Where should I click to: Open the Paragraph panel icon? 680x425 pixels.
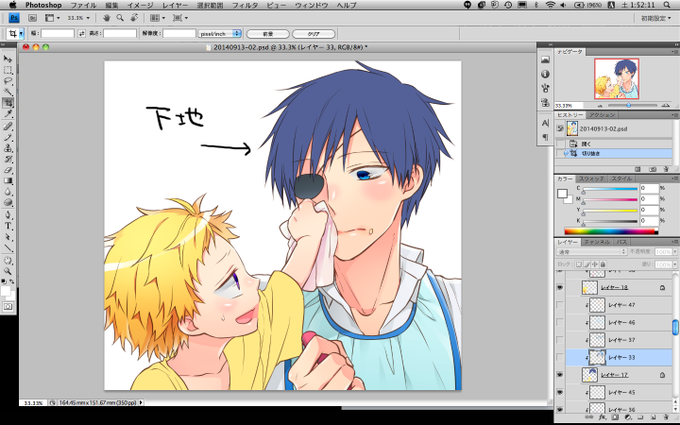(x=545, y=137)
